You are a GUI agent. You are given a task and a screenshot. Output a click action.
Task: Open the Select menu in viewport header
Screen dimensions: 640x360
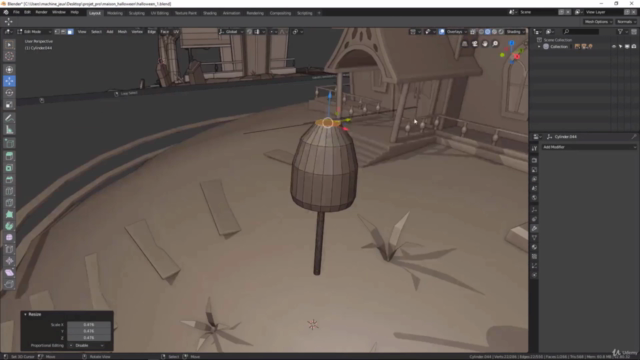click(96, 31)
